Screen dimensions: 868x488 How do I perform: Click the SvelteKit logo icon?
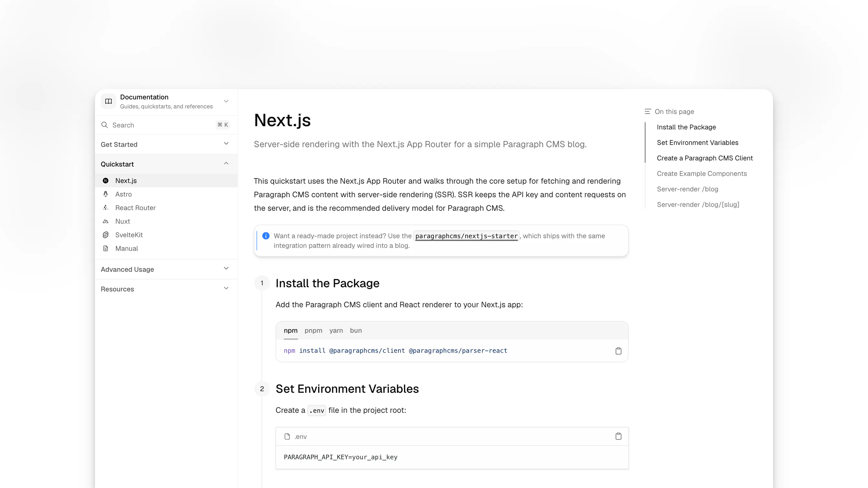pyautogui.click(x=106, y=235)
